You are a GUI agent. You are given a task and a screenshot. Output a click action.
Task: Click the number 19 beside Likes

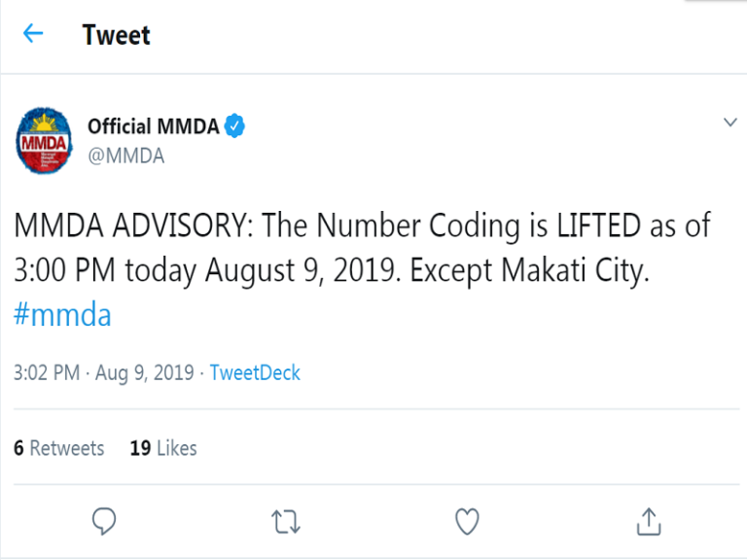140,448
